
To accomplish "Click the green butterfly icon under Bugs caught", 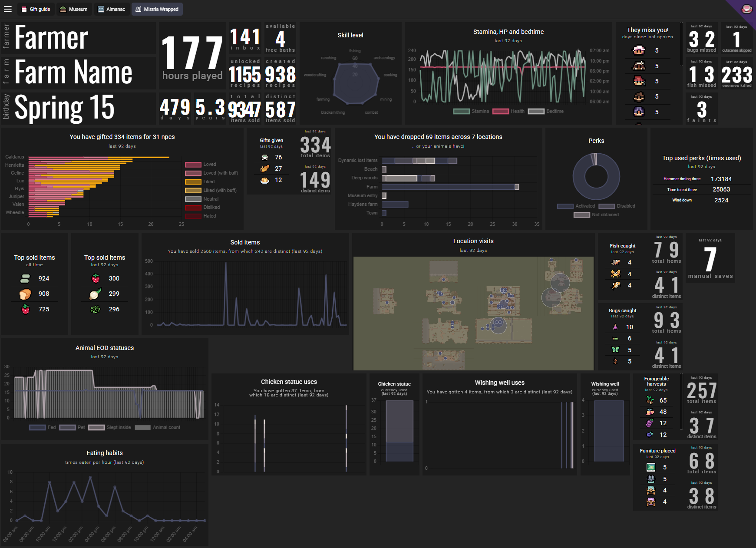I will click(x=615, y=350).
